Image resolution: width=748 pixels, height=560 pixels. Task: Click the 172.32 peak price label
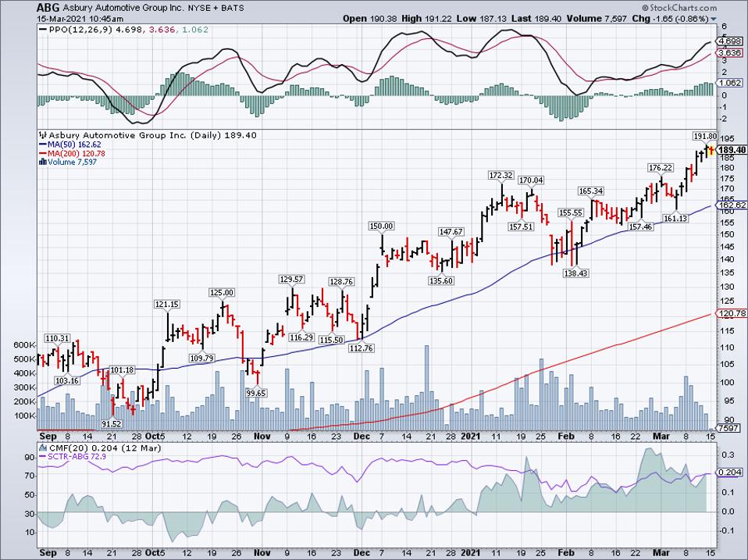[501, 176]
